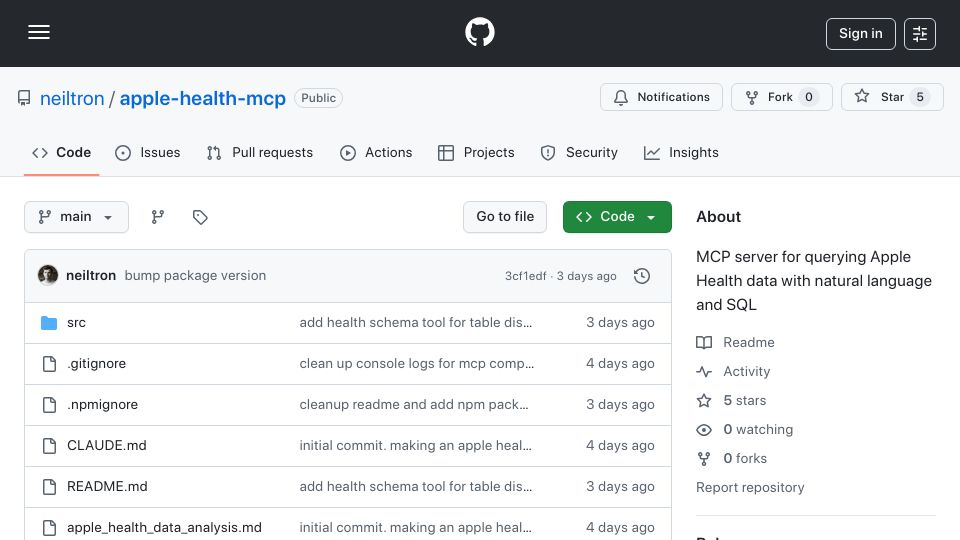960x540 pixels.
Task: Open apple-health-mcp repository link
Action: pos(202,98)
